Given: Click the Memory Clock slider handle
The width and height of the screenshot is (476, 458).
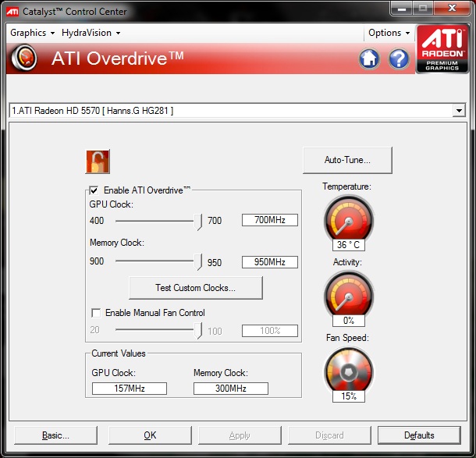Looking at the screenshot, I should coord(198,261).
